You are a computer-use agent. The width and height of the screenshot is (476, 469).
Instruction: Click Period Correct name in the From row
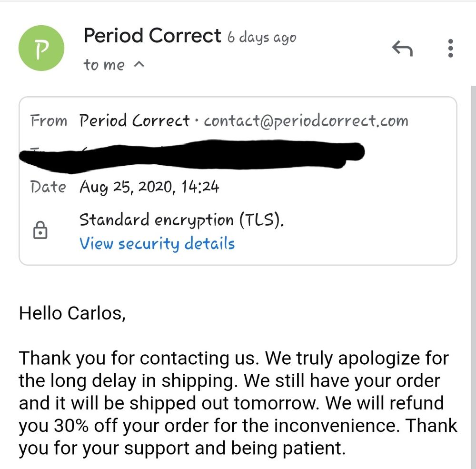(134, 121)
